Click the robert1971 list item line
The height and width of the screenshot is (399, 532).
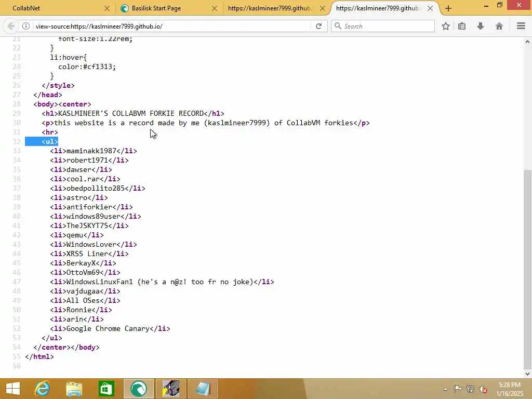[x=89, y=160]
